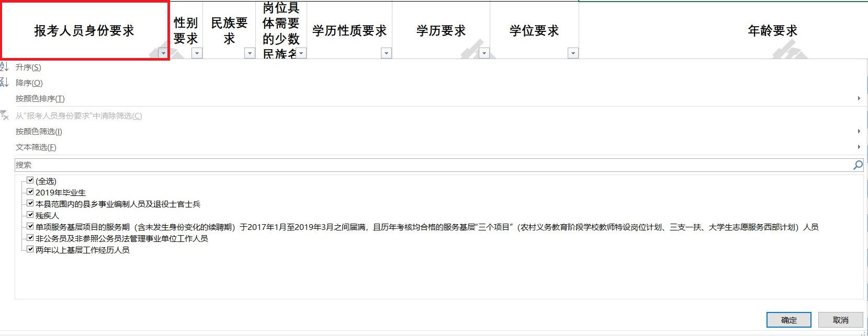Open the 民族要求 column filter dropdown
868x336 pixels.
point(250,53)
